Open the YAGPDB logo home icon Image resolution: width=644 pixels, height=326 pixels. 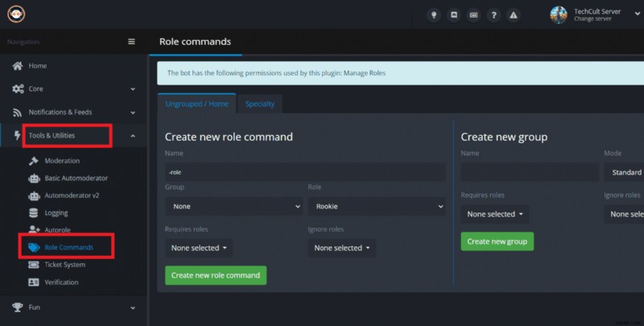(16, 14)
